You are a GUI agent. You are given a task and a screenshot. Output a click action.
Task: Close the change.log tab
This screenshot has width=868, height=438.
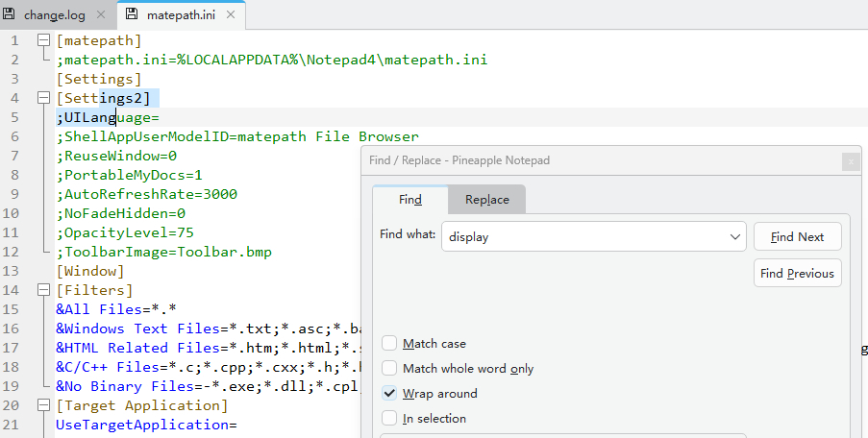pyautogui.click(x=101, y=15)
